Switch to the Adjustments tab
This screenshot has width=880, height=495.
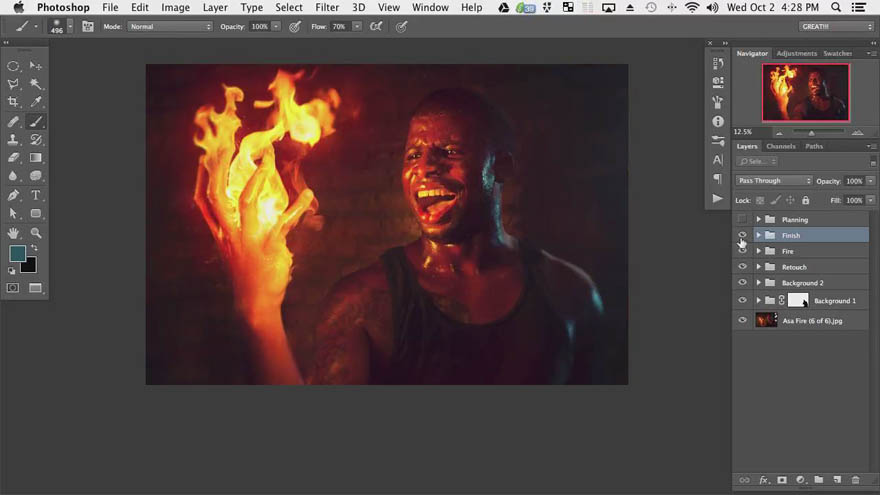(796, 53)
